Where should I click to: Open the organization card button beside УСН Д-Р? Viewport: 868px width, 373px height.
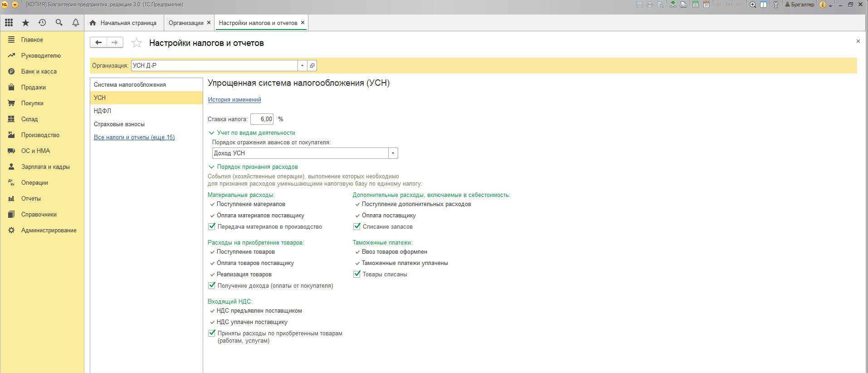tap(312, 66)
